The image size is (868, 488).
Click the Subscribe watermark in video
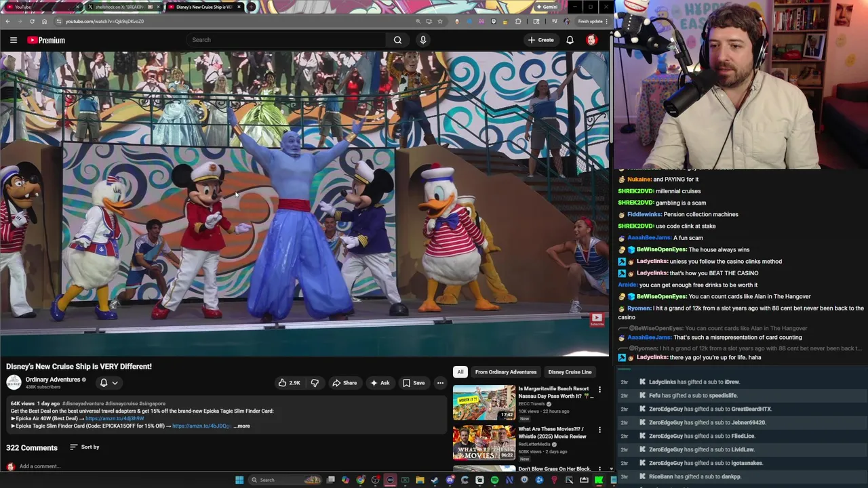pyautogui.click(x=596, y=319)
